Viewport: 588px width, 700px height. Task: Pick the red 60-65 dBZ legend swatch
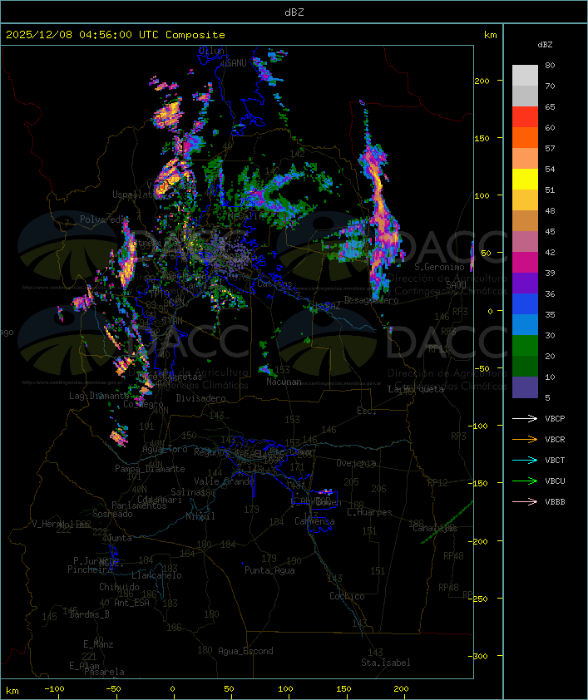pyautogui.click(x=525, y=117)
